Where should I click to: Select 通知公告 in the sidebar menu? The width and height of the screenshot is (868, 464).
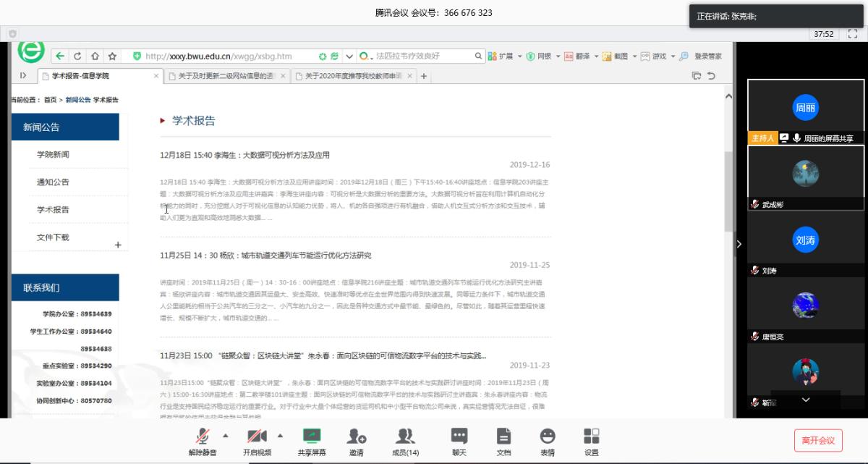pyautogui.click(x=54, y=182)
